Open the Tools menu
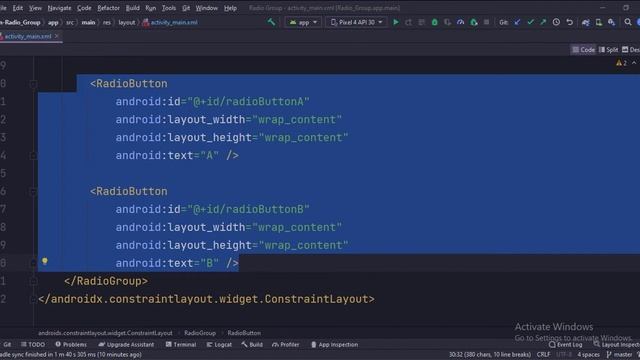The image size is (640, 360). click(x=169, y=8)
